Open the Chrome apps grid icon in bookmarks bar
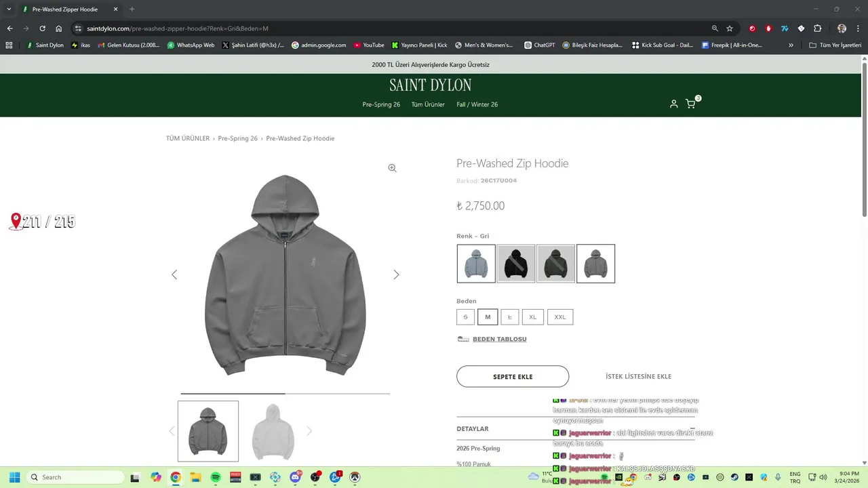 click(9, 45)
